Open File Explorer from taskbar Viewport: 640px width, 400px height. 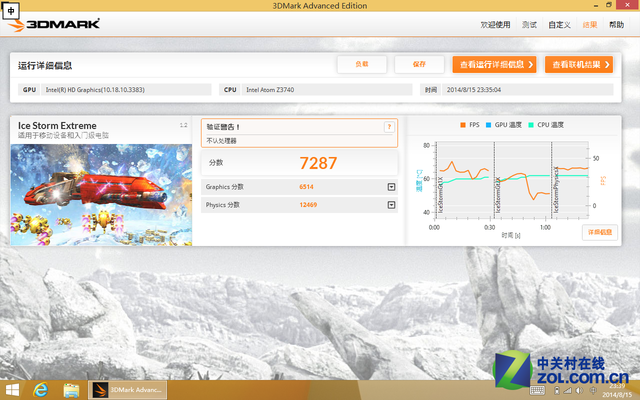[71, 390]
